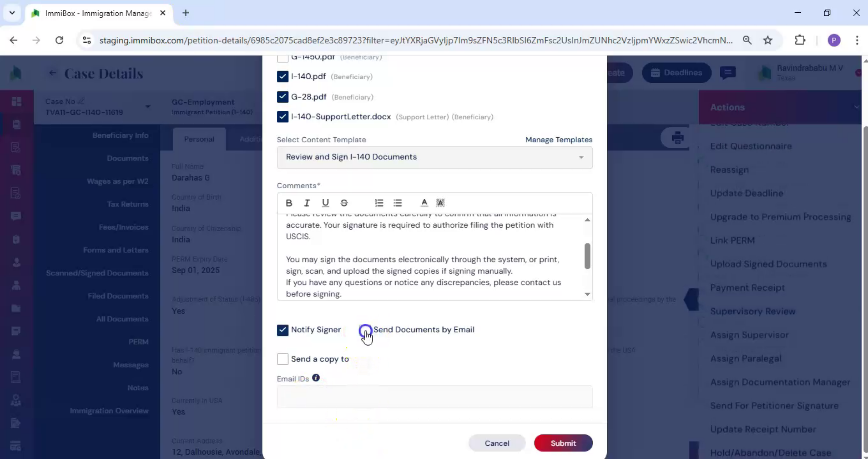
Task: Select Upload Signed Documents action
Action: pos(769,264)
